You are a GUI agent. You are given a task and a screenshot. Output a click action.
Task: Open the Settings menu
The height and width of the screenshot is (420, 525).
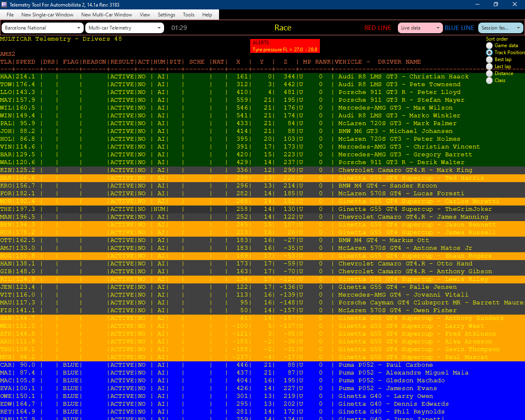click(167, 15)
